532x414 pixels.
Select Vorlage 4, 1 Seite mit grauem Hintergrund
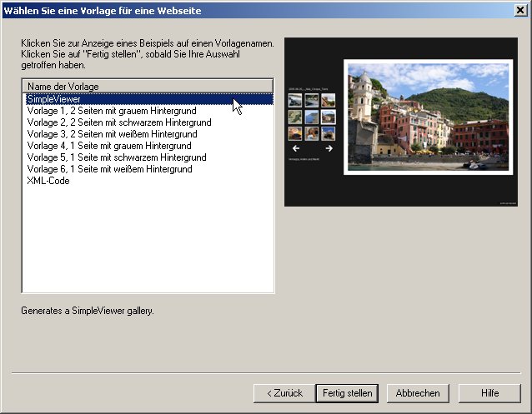(108, 146)
